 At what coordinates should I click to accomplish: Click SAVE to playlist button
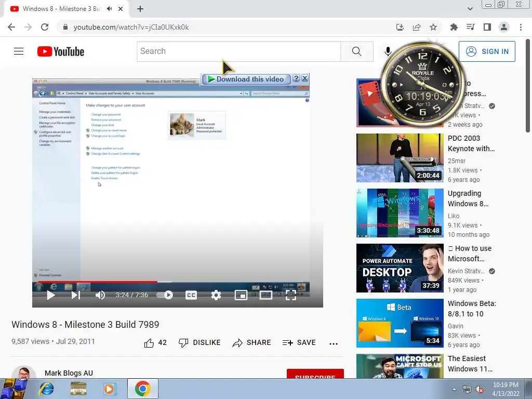click(x=299, y=343)
